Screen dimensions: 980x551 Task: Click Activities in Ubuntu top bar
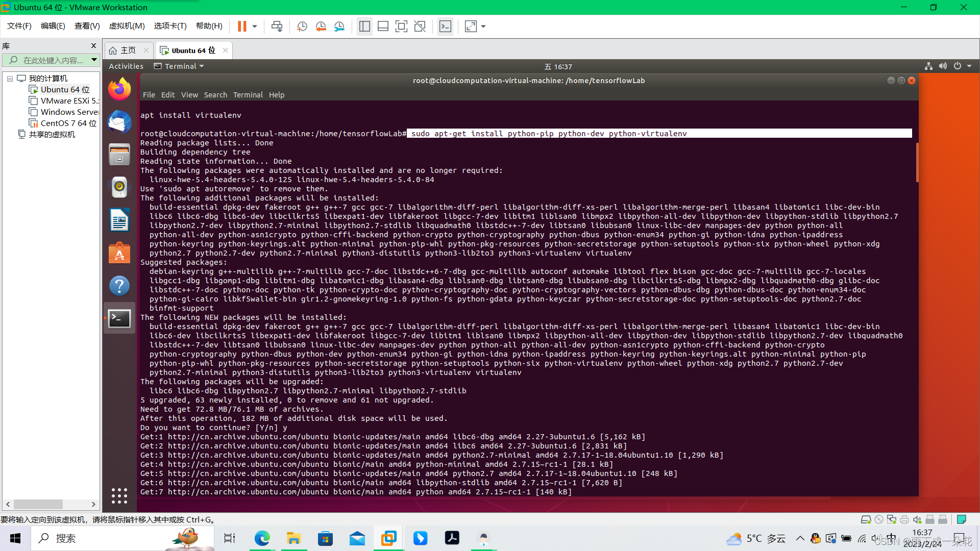(126, 66)
